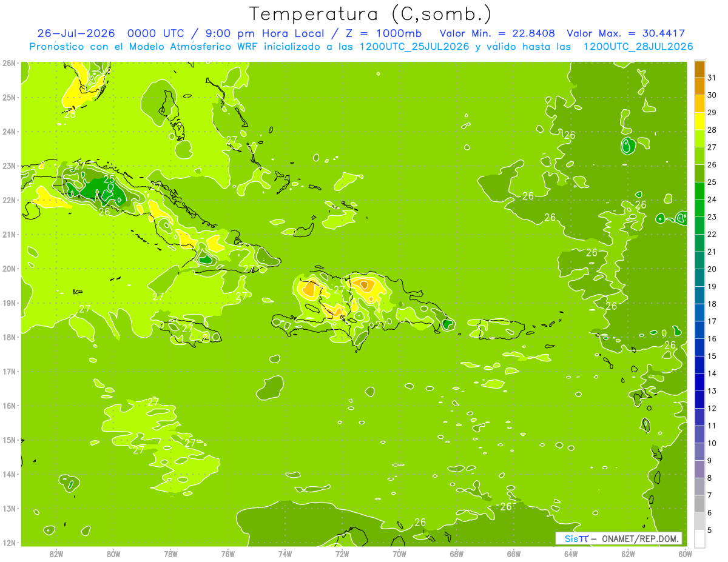The image size is (728, 562).
Task: Click the 12N latitude axis label
Action: 9,543
